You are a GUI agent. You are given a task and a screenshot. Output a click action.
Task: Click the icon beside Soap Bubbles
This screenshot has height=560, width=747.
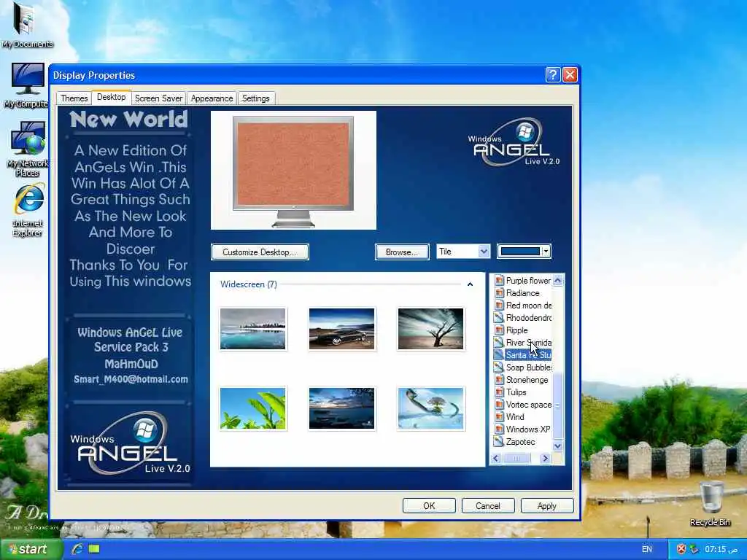(x=499, y=367)
